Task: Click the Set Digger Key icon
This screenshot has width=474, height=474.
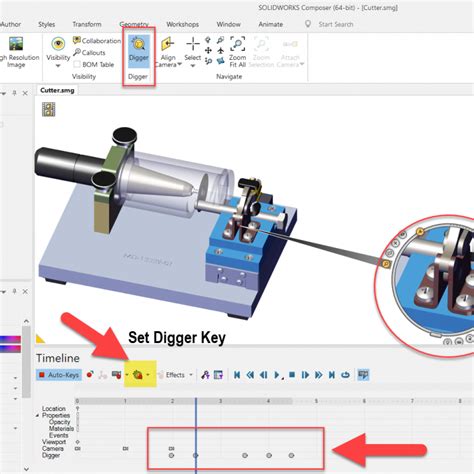Action: tap(138, 375)
